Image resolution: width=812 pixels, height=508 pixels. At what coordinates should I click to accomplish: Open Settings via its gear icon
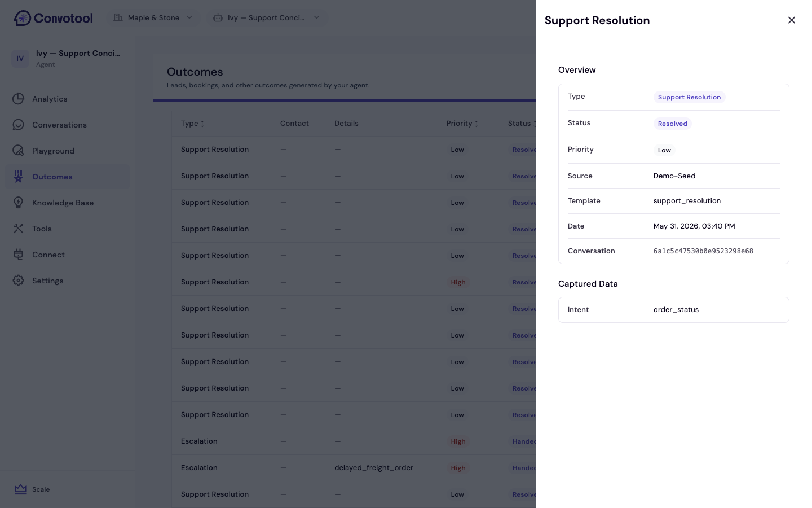pos(19,281)
